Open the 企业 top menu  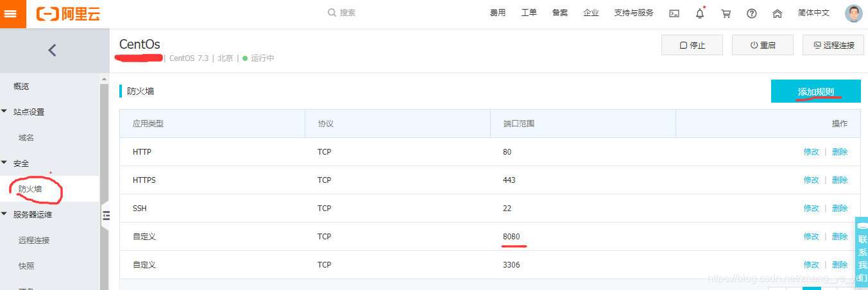click(591, 13)
